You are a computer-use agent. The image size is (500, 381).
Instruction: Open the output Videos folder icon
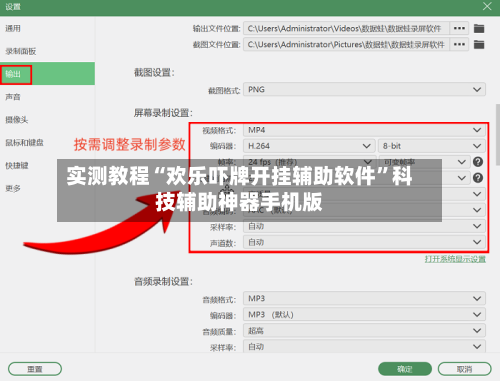pos(479,29)
